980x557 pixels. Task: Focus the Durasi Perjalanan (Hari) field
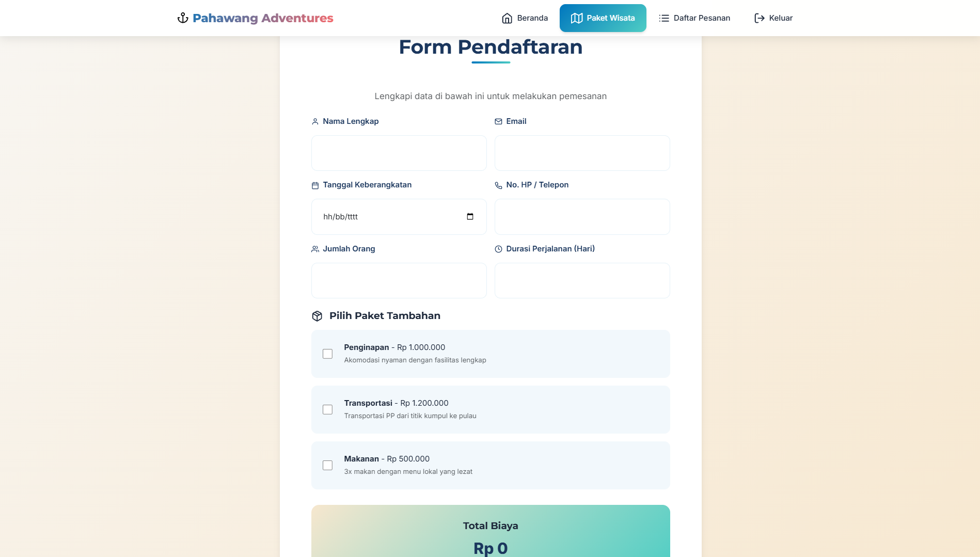point(582,280)
